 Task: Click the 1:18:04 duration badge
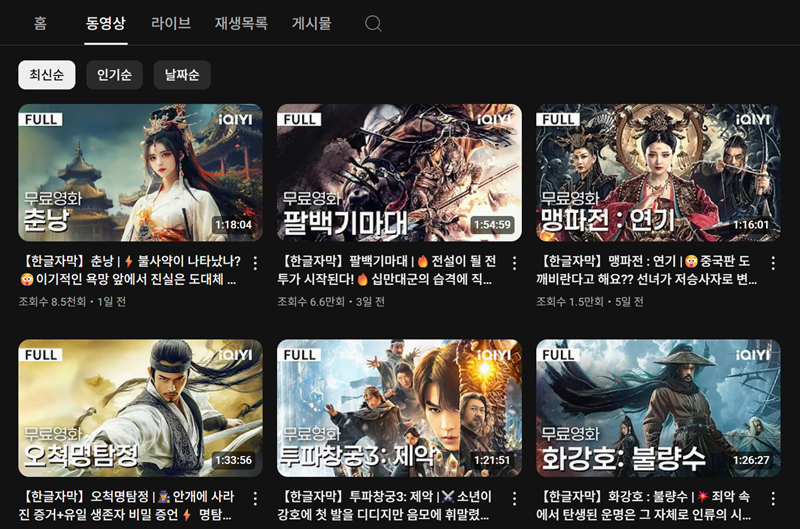233,225
